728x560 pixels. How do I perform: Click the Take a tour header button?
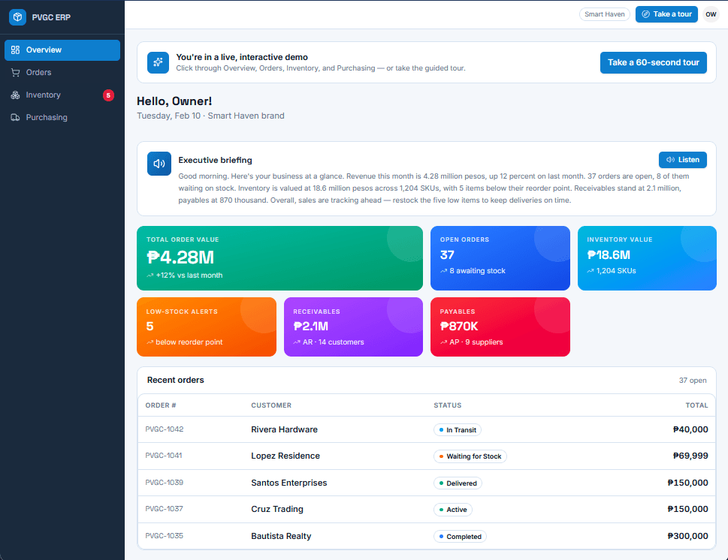tap(666, 14)
